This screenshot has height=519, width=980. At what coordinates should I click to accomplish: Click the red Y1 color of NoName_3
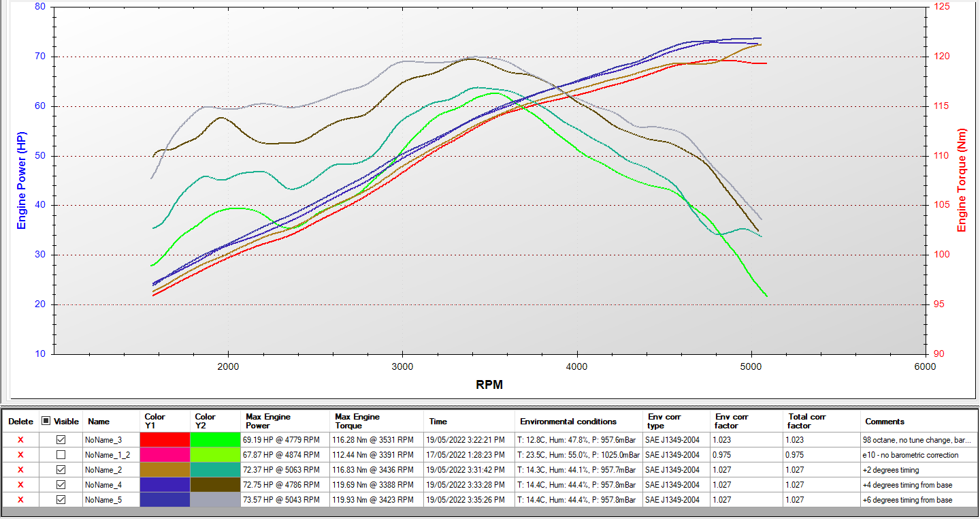click(165, 440)
